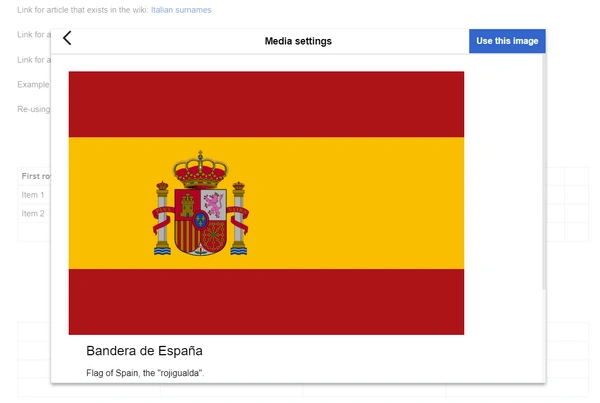
Task: Click the Re-using text behind the dialog
Action: pos(34,109)
